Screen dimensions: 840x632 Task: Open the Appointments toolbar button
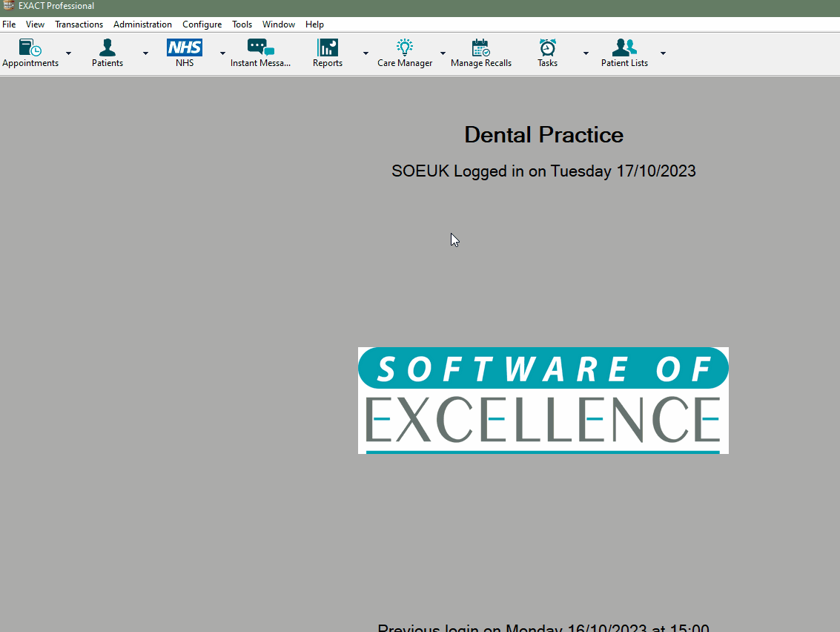30,53
